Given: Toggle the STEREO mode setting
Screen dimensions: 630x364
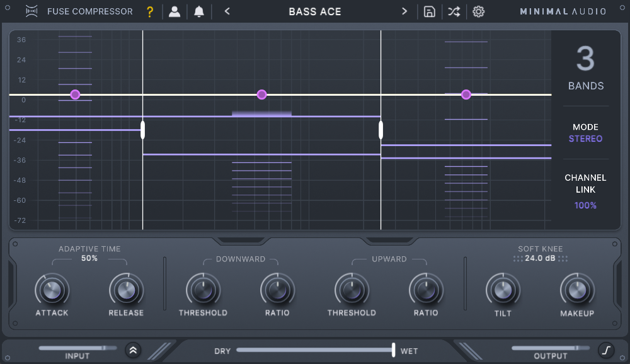Looking at the screenshot, I should pyautogui.click(x=585, y=139).
